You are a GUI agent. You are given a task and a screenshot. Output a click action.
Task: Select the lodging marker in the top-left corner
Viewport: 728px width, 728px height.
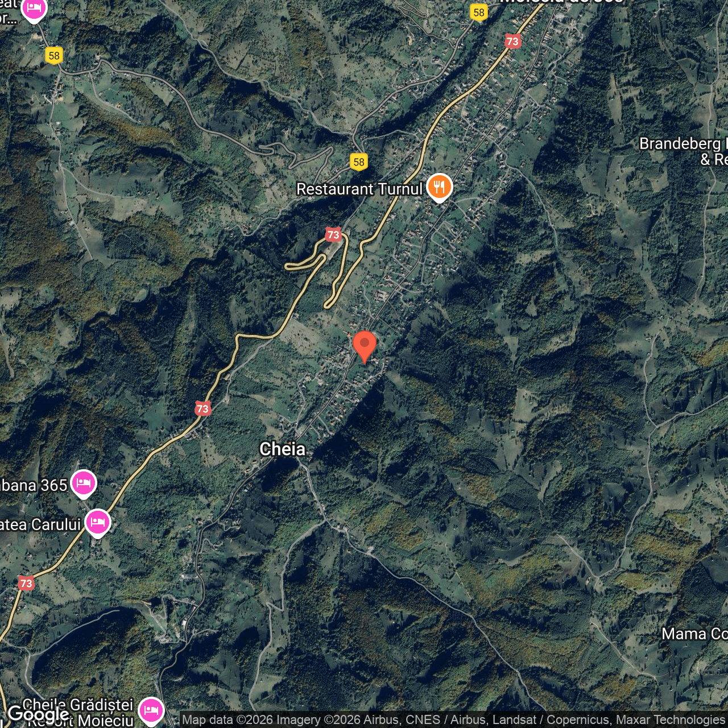(x=34, y=10)
